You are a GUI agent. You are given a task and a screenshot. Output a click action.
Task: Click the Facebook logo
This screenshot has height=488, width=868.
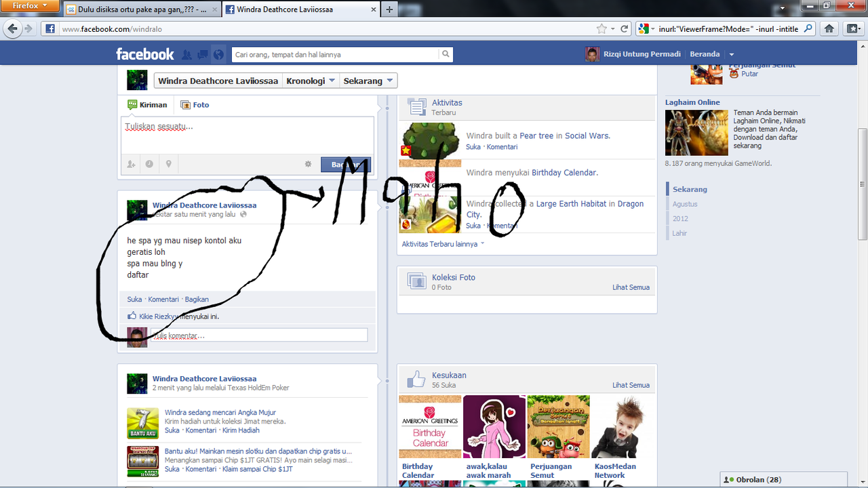145,54
